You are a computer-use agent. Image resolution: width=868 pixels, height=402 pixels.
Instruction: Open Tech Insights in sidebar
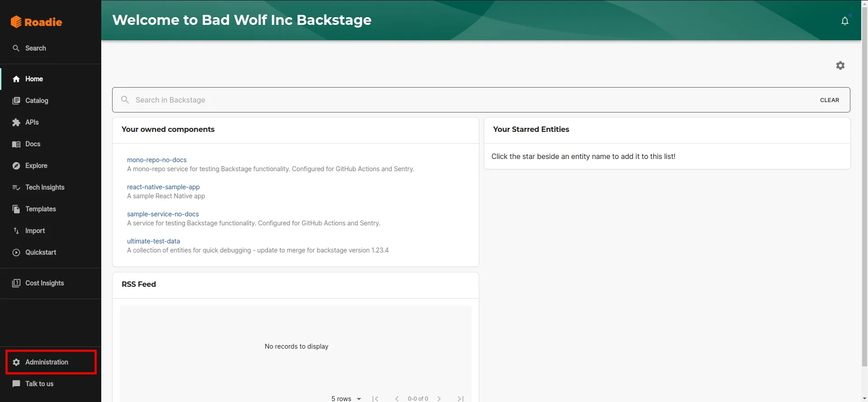tap(44, 187)
